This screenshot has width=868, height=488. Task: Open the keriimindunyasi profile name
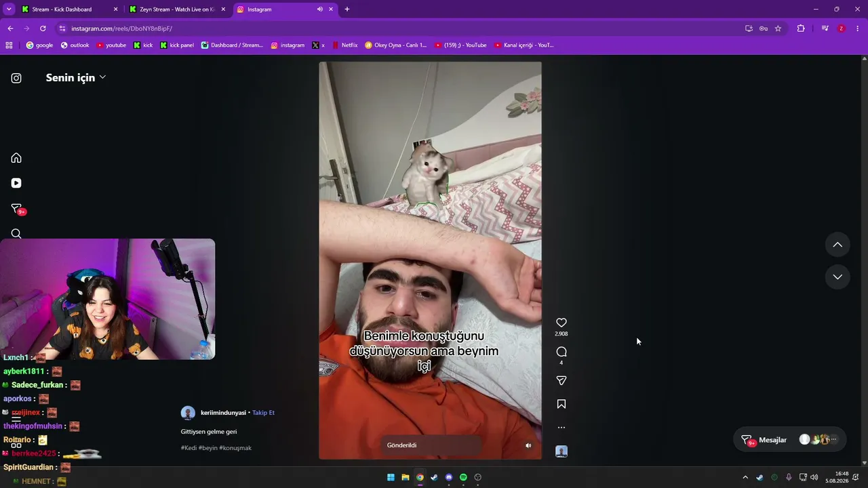223,413
